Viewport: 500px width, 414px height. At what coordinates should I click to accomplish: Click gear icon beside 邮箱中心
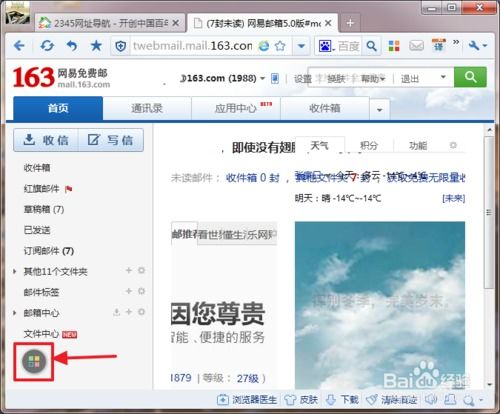[141, 312]
